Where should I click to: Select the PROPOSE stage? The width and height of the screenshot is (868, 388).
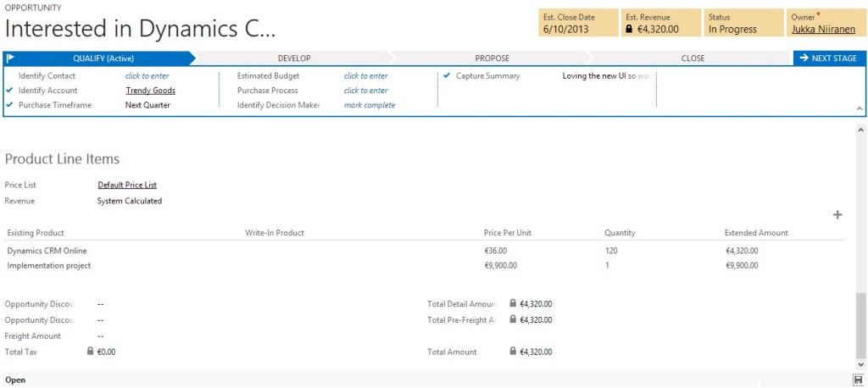tap(492, 58)
